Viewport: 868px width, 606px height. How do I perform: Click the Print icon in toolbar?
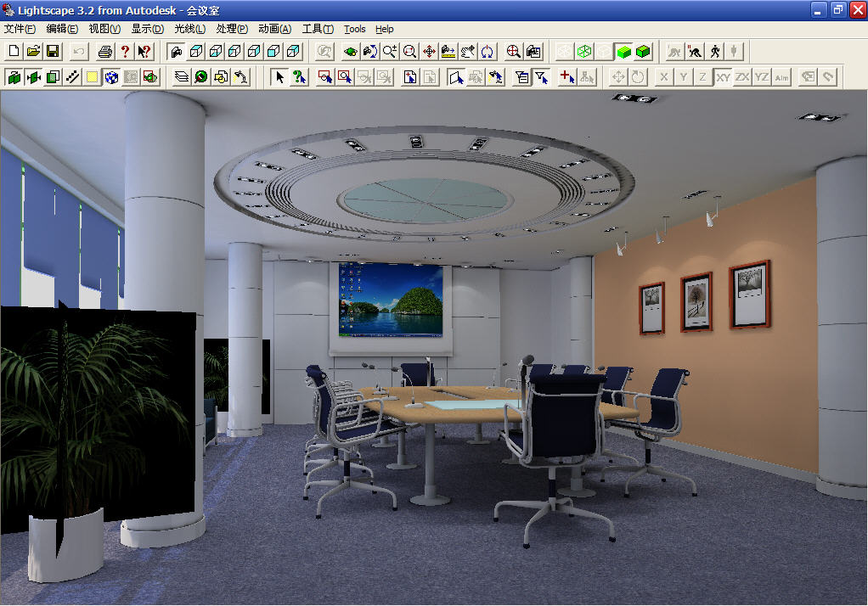[x=105, y=52]
